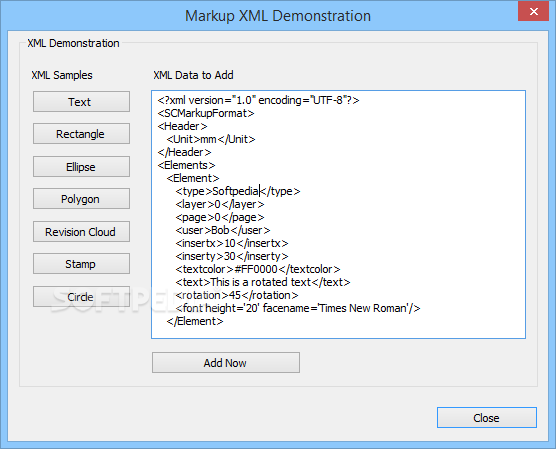Image resolution: width=556 pixels, height=449 pixels.
Task: Click the <user>Bob</user> line
Action: 223,231
